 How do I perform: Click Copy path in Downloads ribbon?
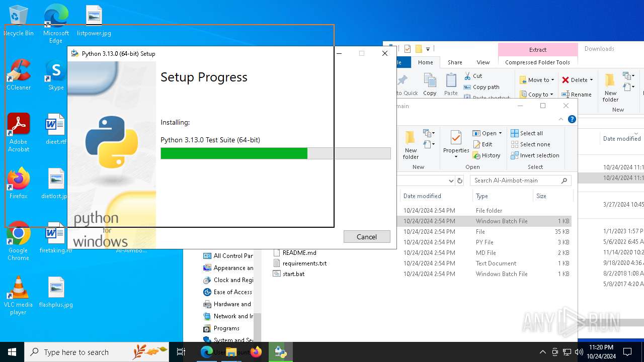tap(481, 87)
